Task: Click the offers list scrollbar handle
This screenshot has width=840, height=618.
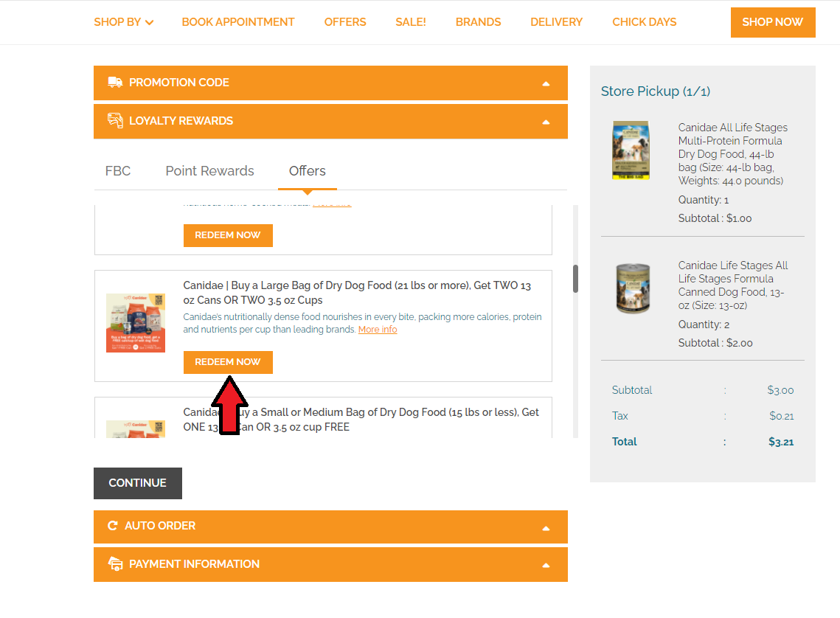Action: click(575, 279)
